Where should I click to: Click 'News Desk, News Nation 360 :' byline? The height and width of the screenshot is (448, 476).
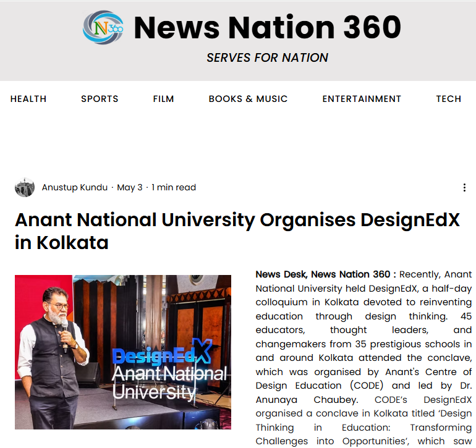326,274
